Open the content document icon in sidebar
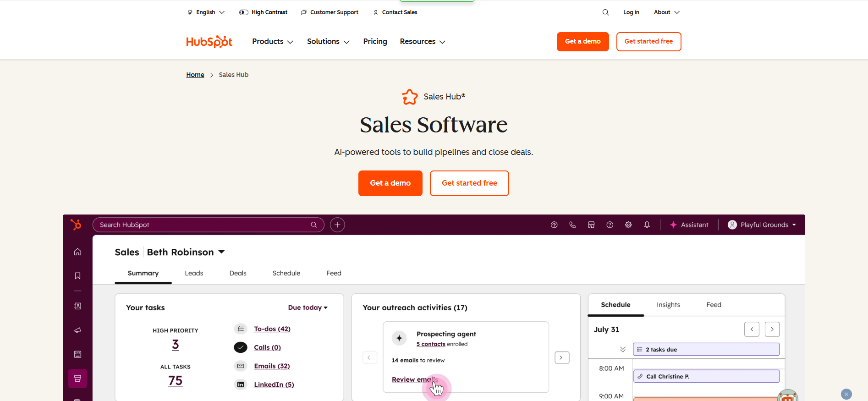The height and width of the screenshot is (401, 868). [77, 354]
